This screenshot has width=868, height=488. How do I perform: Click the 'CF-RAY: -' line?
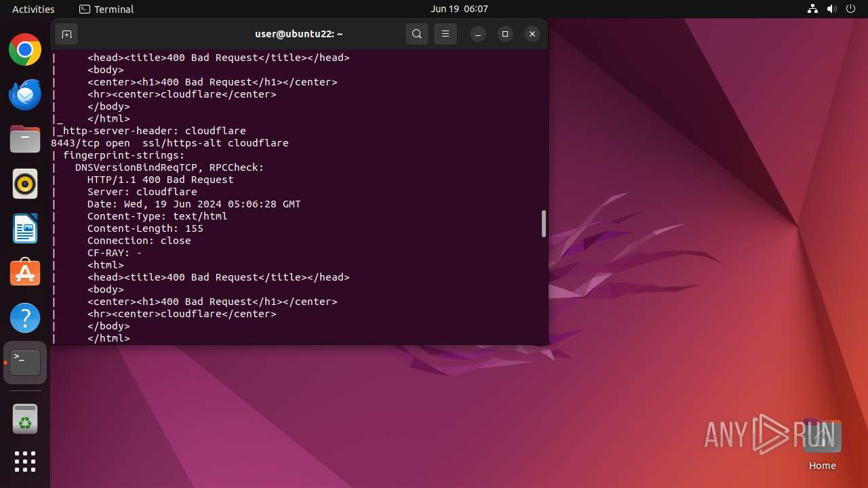(x=115, y=253)
